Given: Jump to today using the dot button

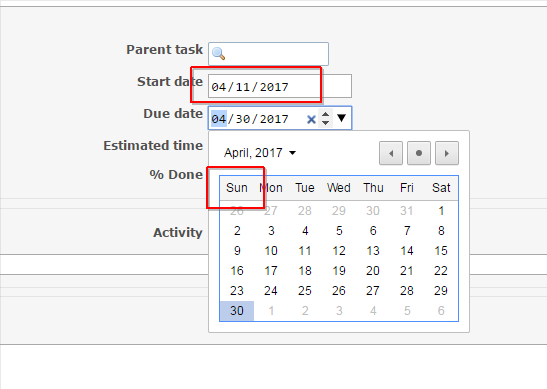Looking at the screenshot, I should pyautogui.click(x=419, y=153).
